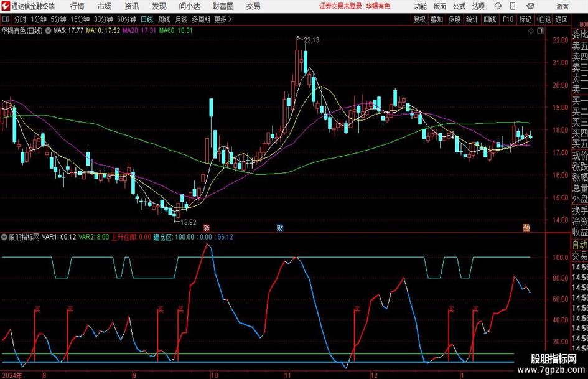Toggle the right info panel icon
Image resolution: width=588 pixels, height=379 pixels.
click(540, 31)
